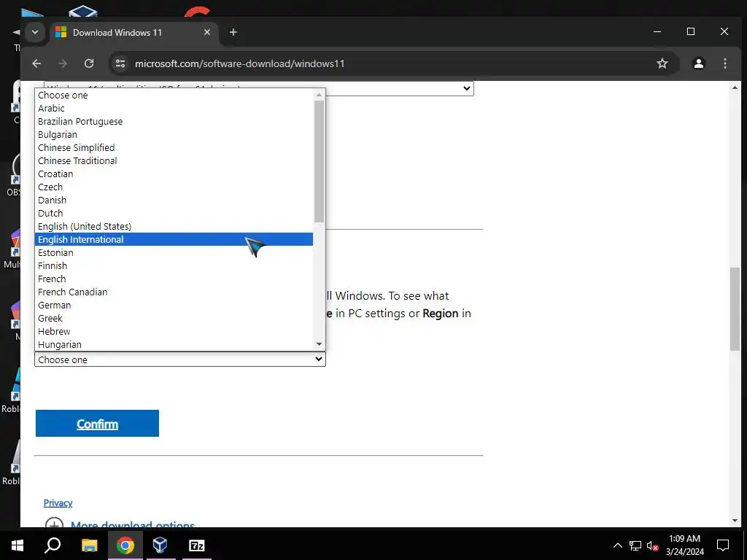This screenshot has height=560, width=747.
Task: Select Chinese Traditional option
Action: pos(174,160)
